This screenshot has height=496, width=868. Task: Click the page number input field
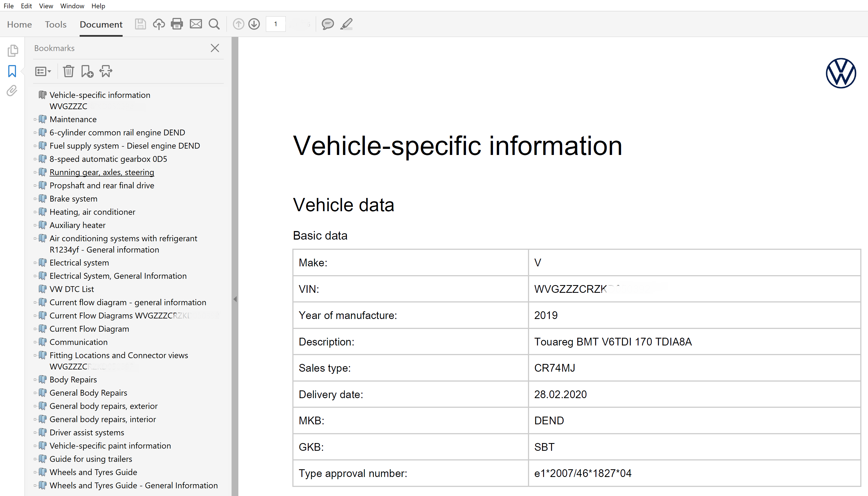pyautogui.click(x=275, y=24)
